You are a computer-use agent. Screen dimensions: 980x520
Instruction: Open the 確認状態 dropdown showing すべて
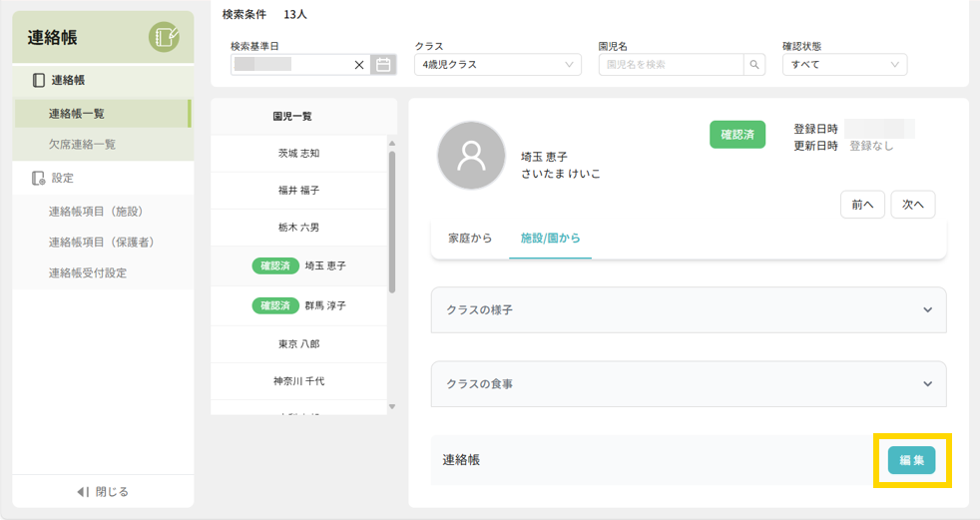[x=844, y=65]
